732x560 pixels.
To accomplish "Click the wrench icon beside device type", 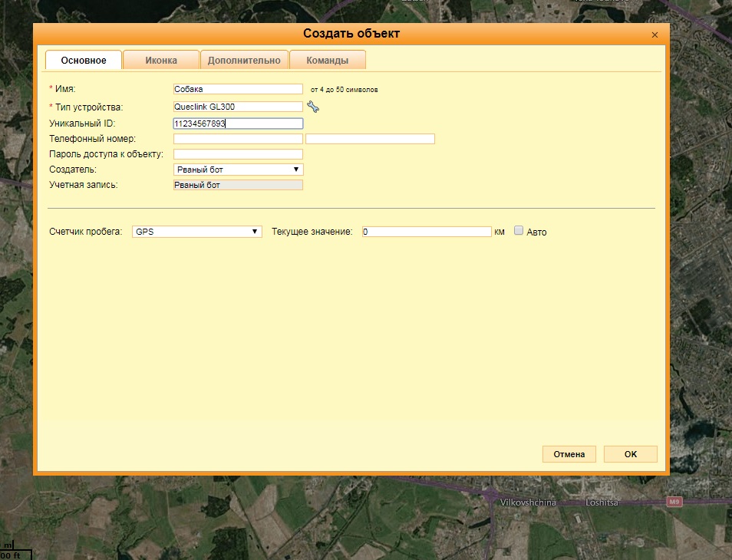I will [312, 107].
